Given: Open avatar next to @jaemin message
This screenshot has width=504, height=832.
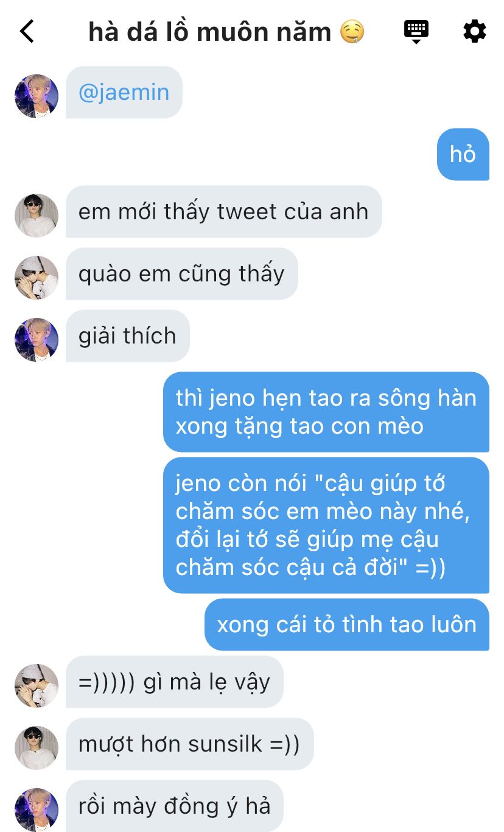Looking at the screenshot, I should pos(37,96).
